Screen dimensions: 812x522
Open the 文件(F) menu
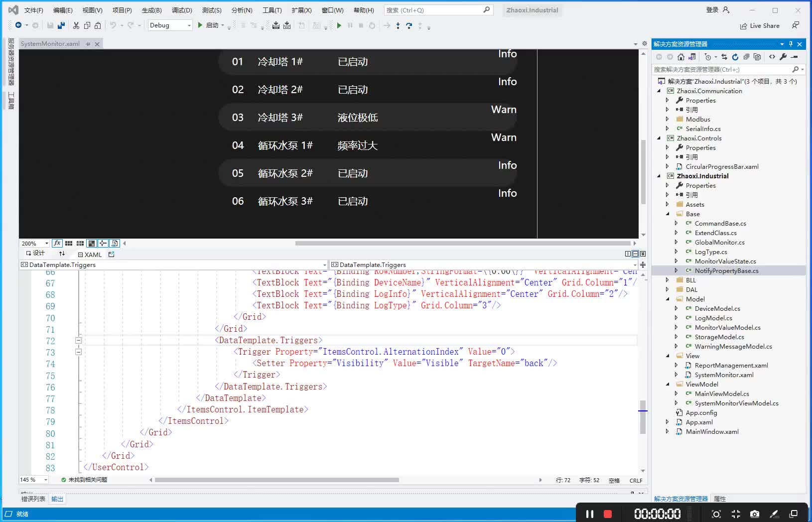33,10
